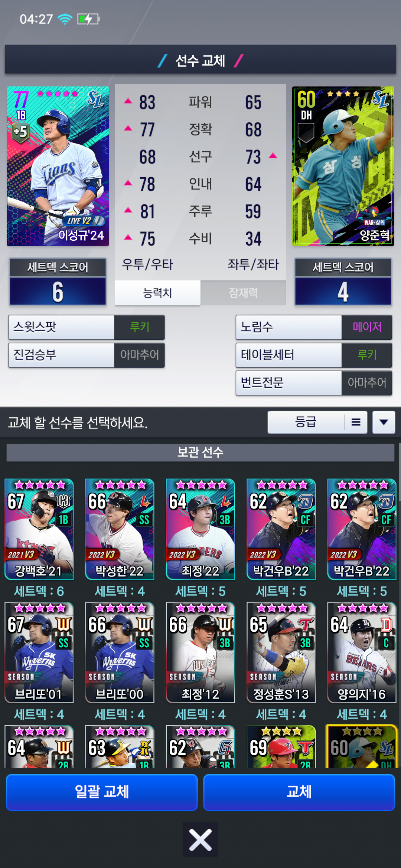This screenshot has width=401, height=868.
Task: Select the 양의지'16 catcher card
Action: [362, 652]
